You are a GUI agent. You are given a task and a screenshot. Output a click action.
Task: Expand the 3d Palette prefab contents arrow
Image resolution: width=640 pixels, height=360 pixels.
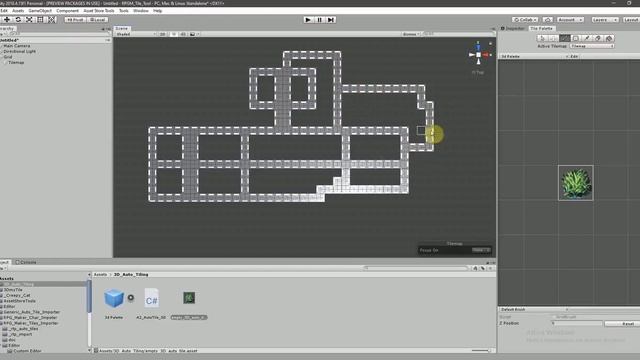tap(131, 298)
